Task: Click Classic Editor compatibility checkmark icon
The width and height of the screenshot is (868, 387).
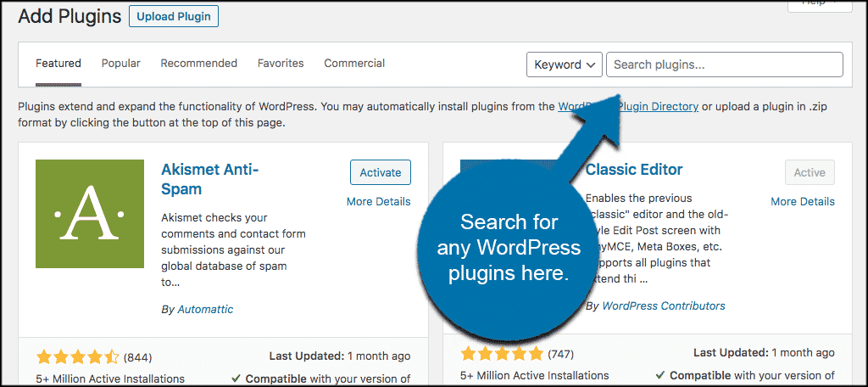Action: pyautogui.click(x=659, y=376)
